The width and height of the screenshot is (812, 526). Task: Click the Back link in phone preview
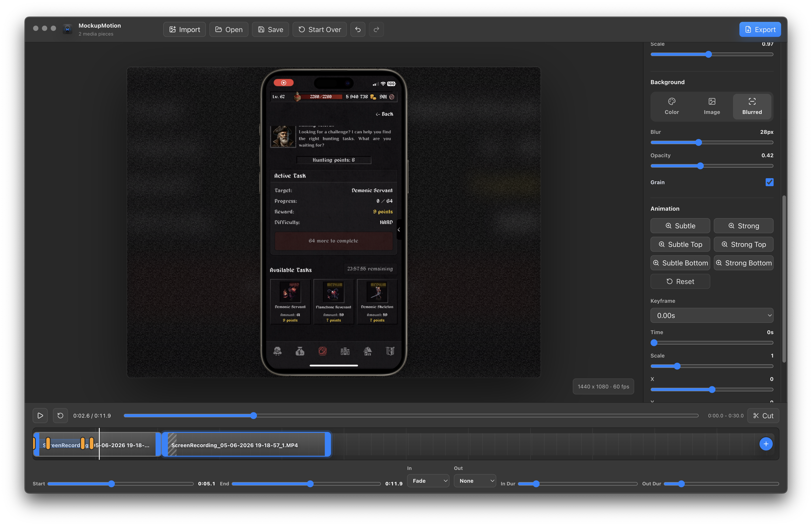click(x=385, y=114)
